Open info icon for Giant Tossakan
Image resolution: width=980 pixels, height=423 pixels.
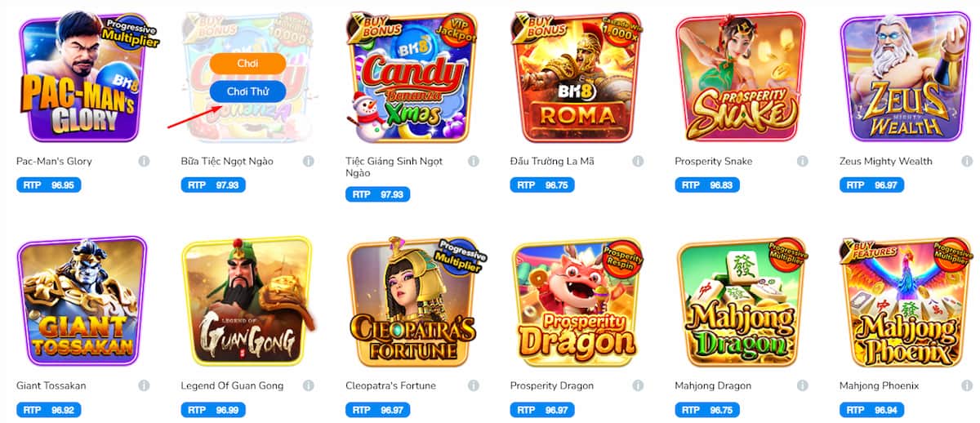coord(144,385)
